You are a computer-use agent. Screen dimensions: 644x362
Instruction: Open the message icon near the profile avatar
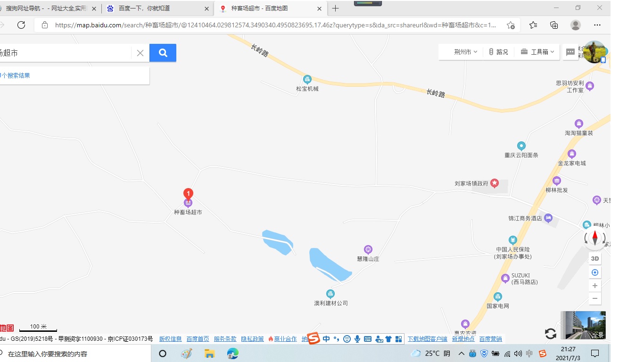pyautogui.click(x=570, y=52)
